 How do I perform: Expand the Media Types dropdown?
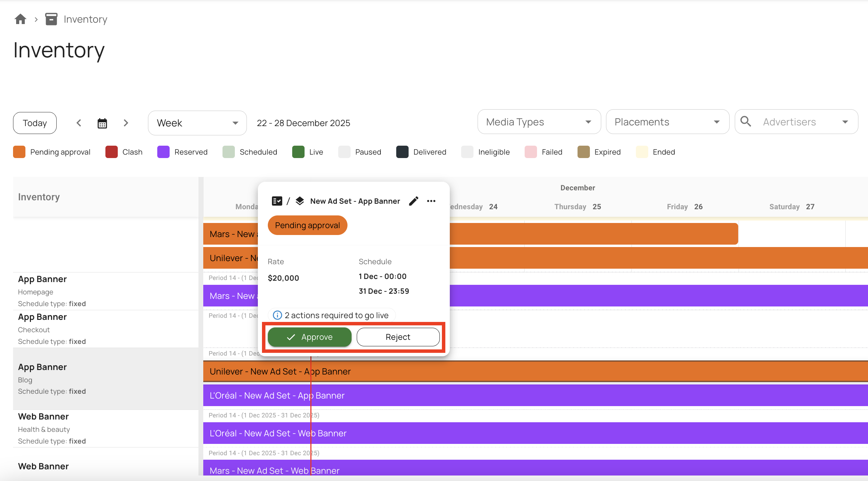539,122
